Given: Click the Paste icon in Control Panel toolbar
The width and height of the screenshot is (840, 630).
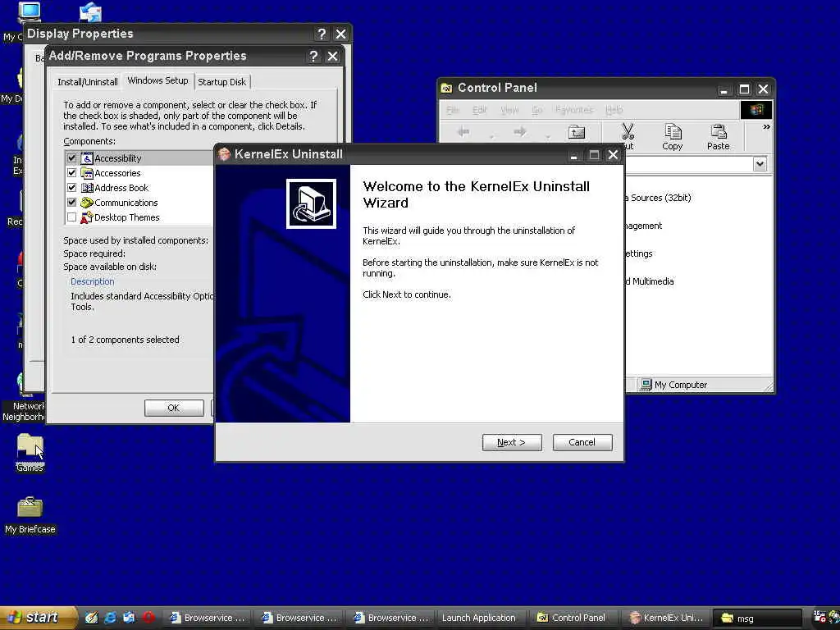Looking at the screenshot, I should tap(718, 131).
